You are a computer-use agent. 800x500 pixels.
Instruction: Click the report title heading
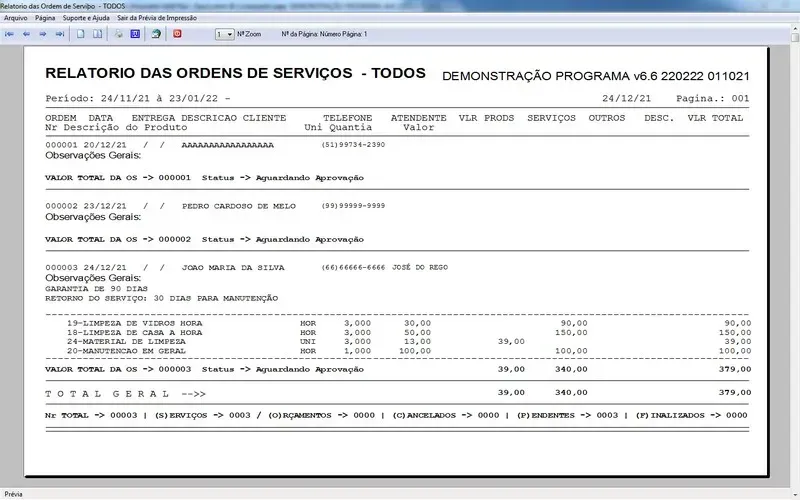[235, 74]
